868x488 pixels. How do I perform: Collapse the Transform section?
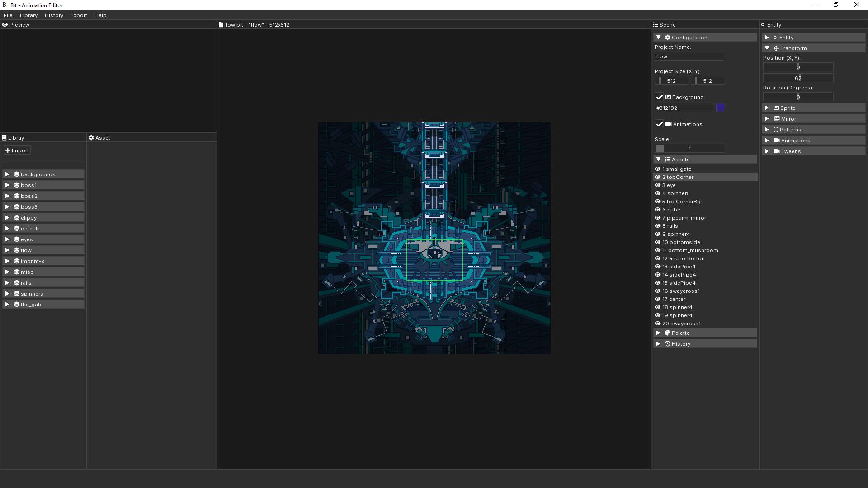point(766,48)
